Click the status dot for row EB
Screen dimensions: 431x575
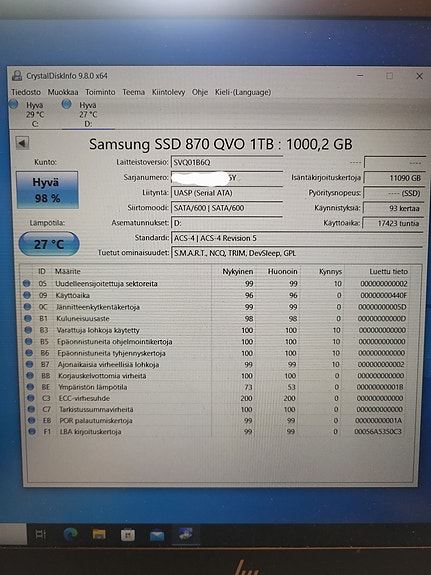point(32,420)
